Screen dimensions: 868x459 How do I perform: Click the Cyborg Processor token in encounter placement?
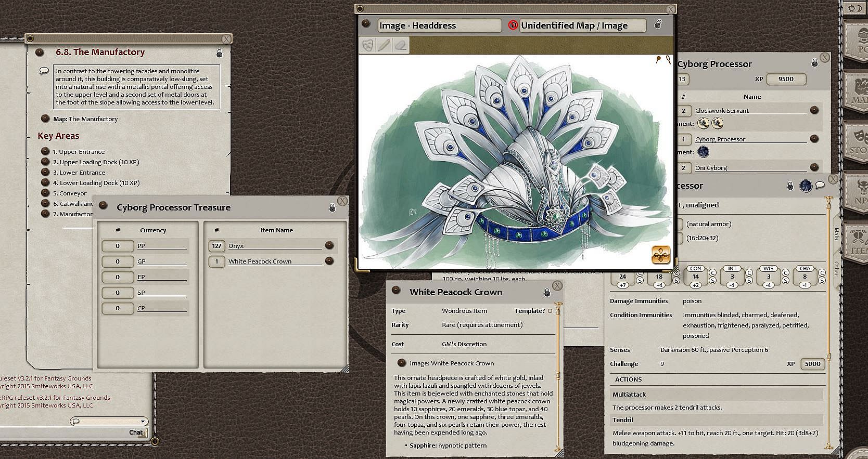pyautogui.click(x=703, y=152)
